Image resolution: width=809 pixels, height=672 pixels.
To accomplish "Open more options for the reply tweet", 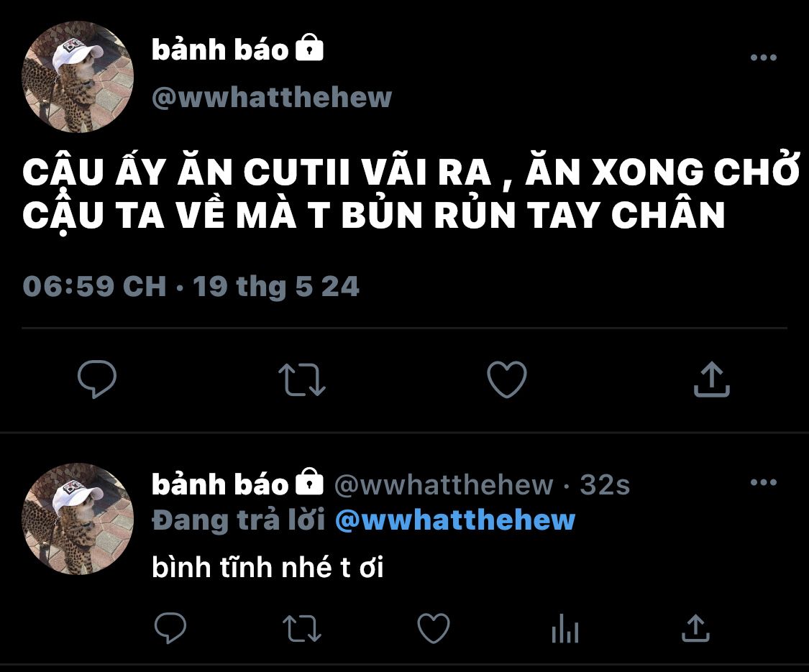I will click(x=764, y=482).
